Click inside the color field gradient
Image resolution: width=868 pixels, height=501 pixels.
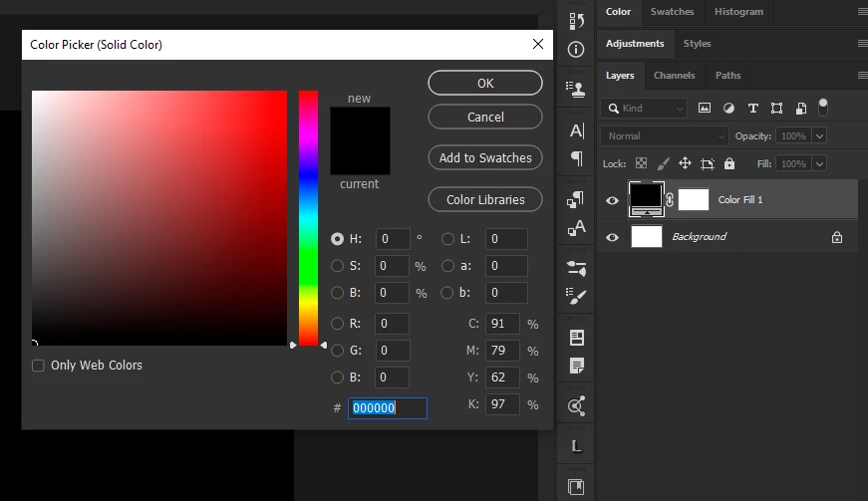pyautogui.click(x=159, y=218)
